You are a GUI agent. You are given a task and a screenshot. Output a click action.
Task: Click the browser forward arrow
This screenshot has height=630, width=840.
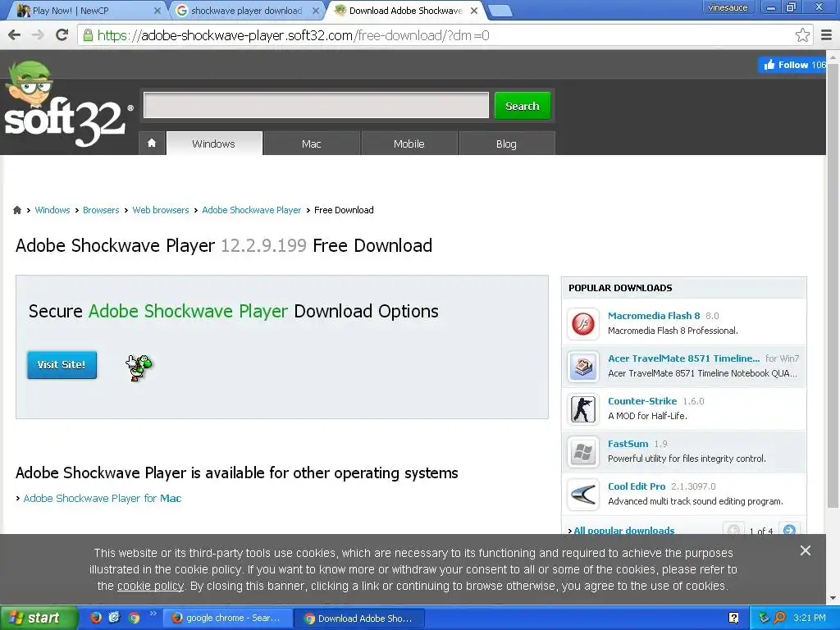tap(38, 35)
